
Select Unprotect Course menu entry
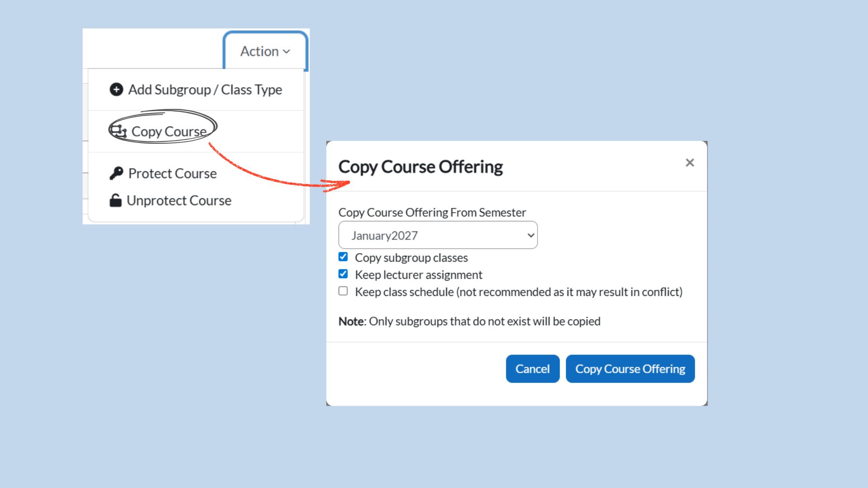click(x=179, y=200)
